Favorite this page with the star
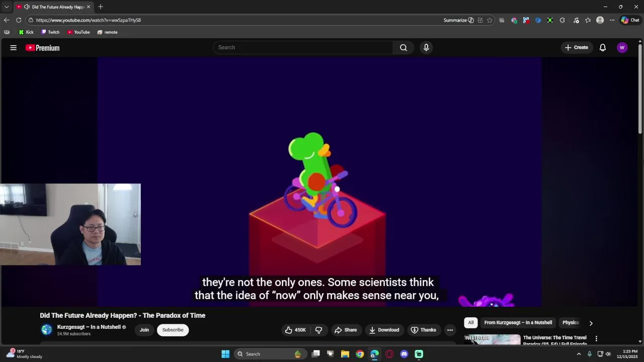This screenshot has width=644, height=362. [x=490, y=20]
